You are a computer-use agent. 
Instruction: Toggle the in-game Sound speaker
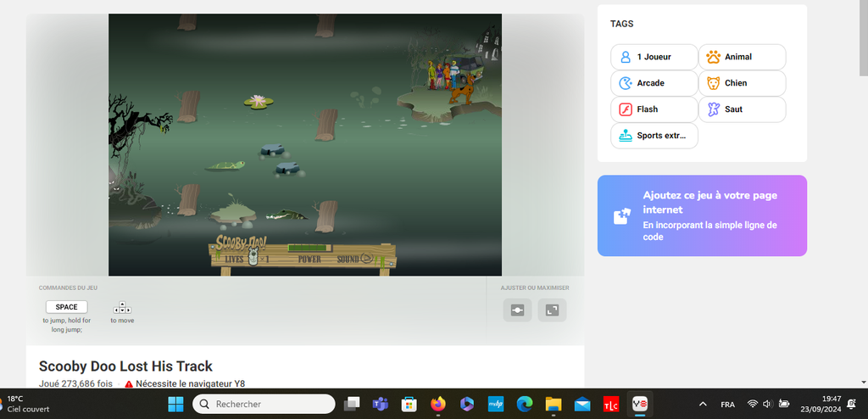(x=370, y=259)
